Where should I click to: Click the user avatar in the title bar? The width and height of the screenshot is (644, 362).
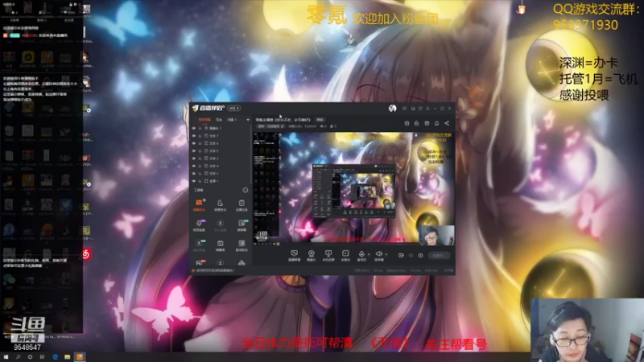click(392, 109)
